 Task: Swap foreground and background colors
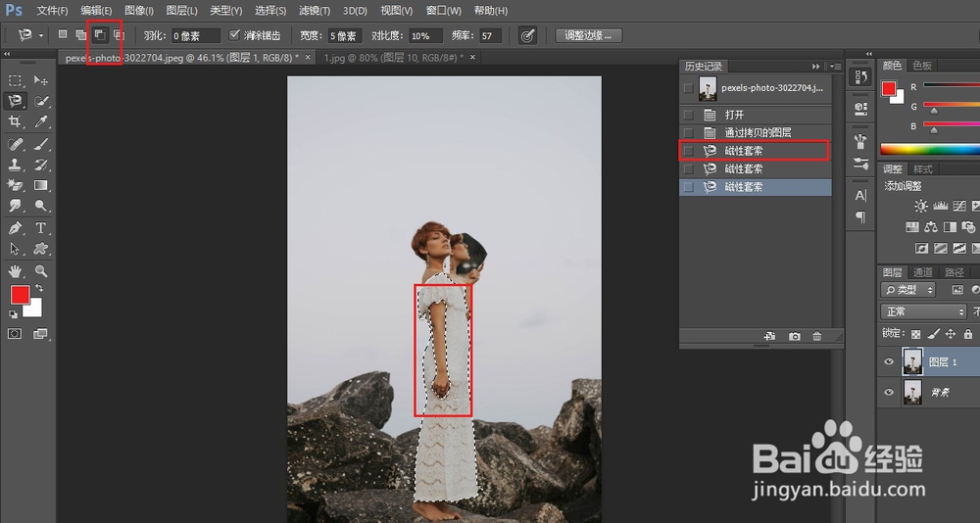[x=39, y=289]
